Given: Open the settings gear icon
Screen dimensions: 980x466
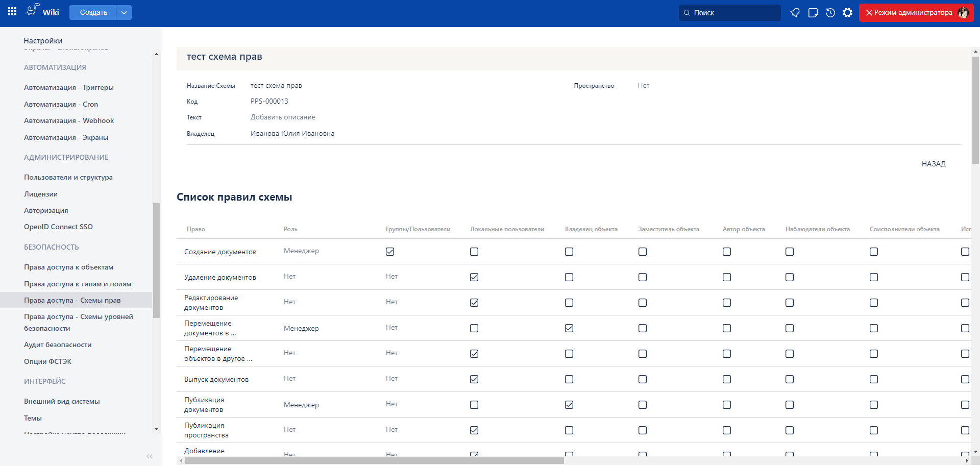Looking at the screenshot, I should coord(848,13).
